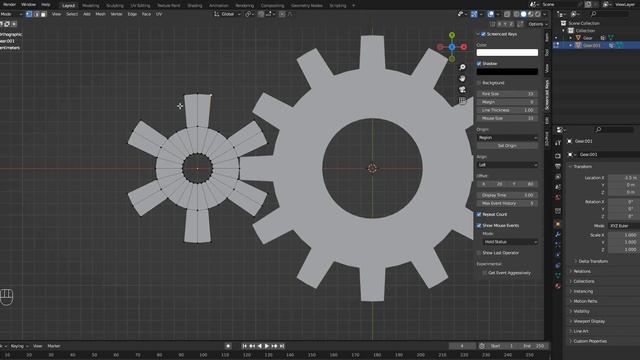Open the Mode Hold Status dropdown
The width and height of the screenshot is (640, 360).
(510, 242)
